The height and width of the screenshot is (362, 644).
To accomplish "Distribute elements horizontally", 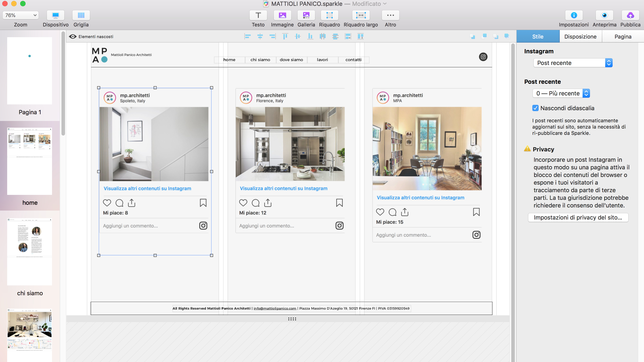I will (322, 37).
